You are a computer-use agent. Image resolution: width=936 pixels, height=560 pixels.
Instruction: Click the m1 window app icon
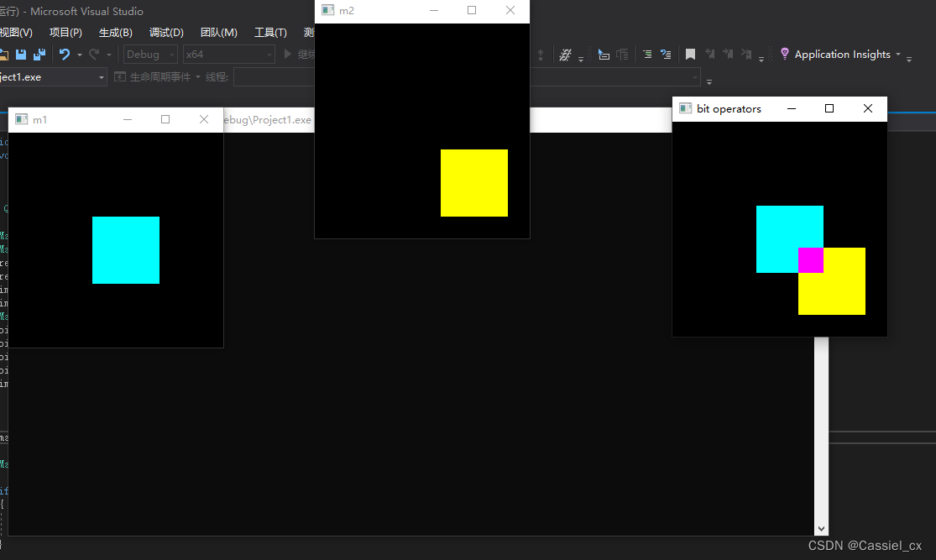tap(22, 119)
